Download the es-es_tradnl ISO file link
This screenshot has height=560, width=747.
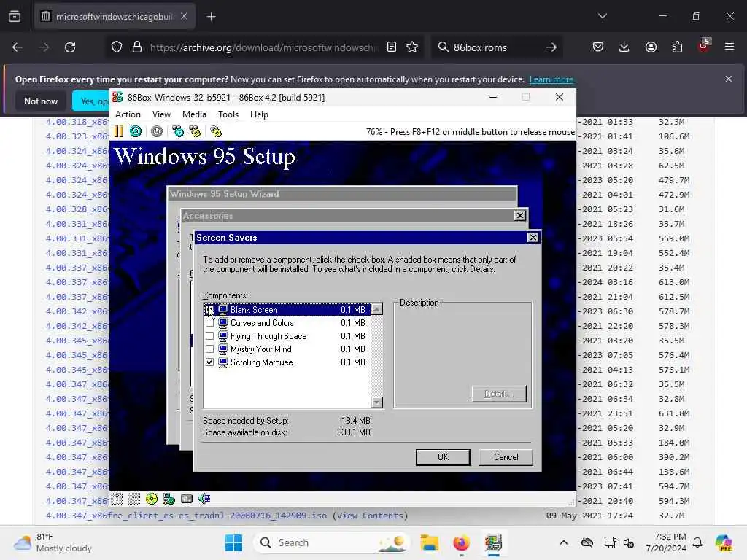(x=186, y=516)
